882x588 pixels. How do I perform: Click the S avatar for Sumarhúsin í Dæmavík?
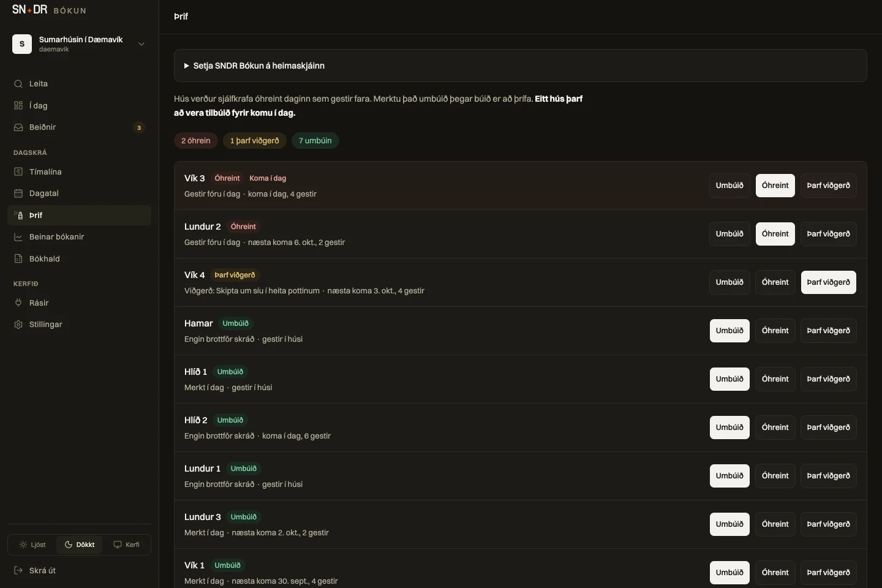click(22, 44)
